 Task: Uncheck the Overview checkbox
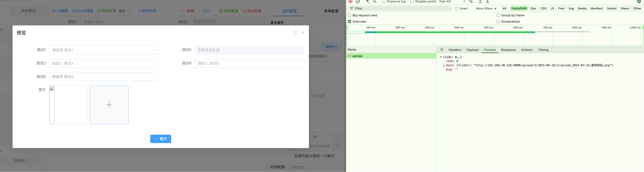tap(350, 22)
